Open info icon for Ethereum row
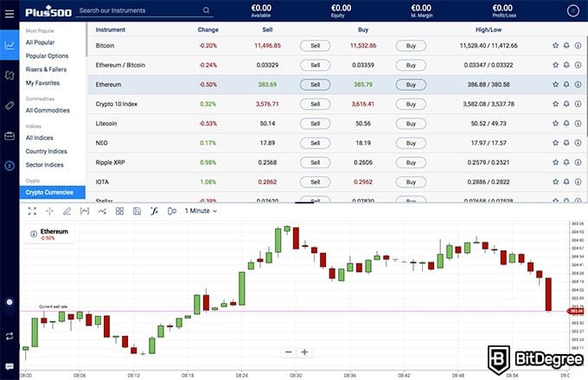The image size is (588, 380). coord(578,85)
